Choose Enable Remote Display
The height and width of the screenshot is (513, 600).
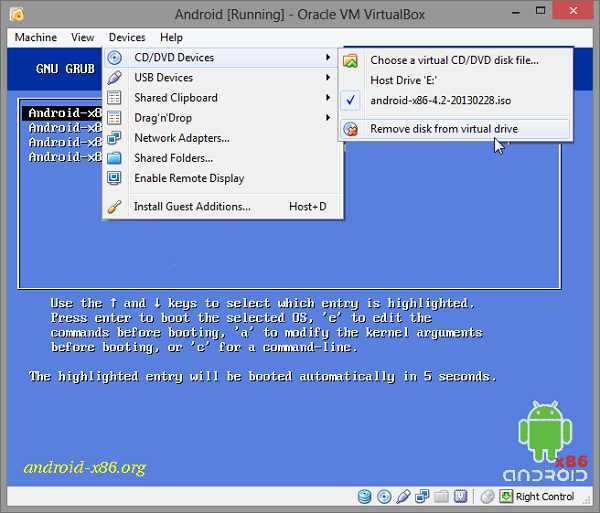tap(222, 178)
